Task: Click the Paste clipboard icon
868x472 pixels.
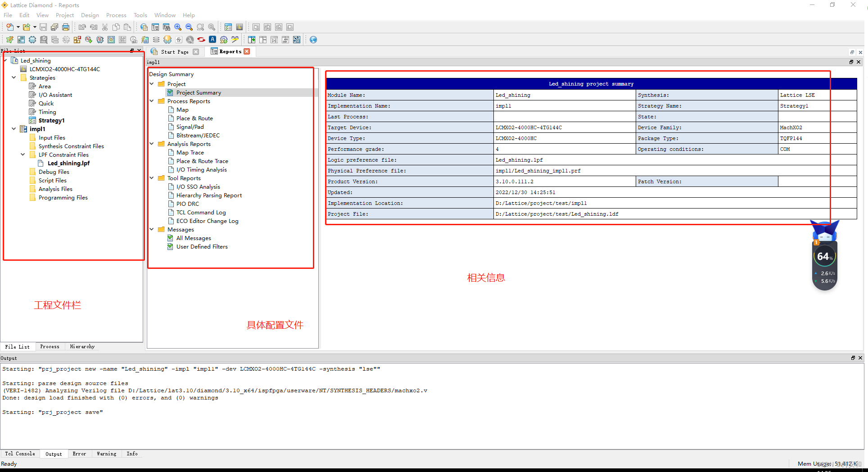Action: tap(127, 27)
